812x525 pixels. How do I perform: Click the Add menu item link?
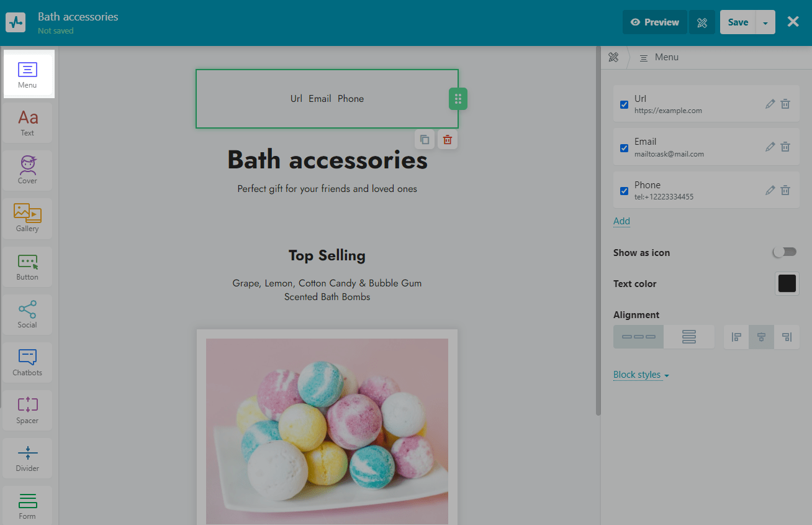621,221
